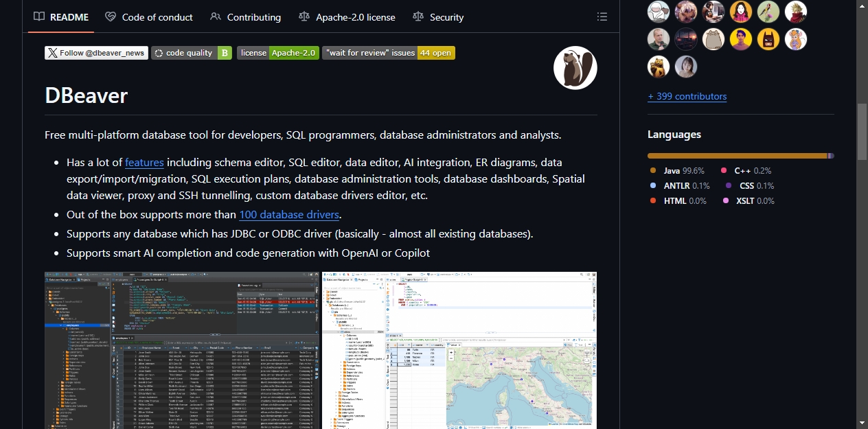Click the C++ 0.2% language entry
The image size is (868, 429).
(746, 170)
